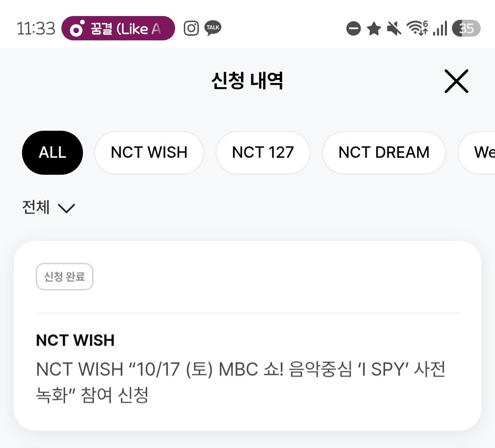Filter by NCT DREAM chip
This screenshot has width=495, height=448.
384,152
